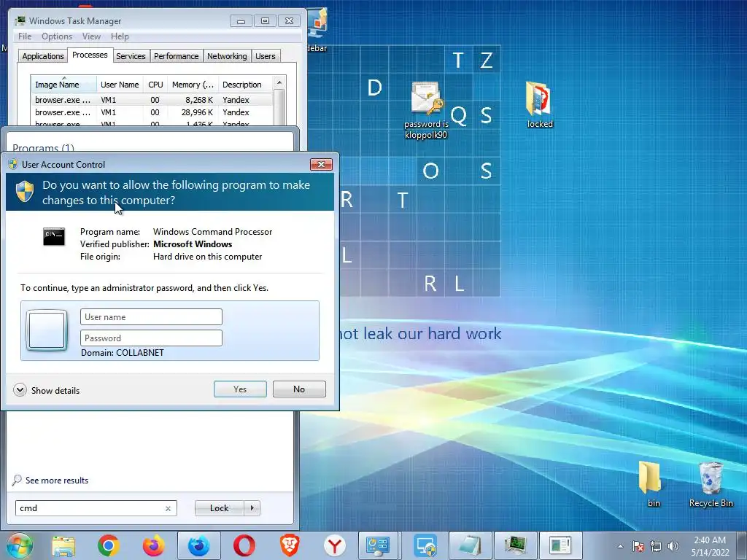The image size is (747, 560).
Task: Click the Task Manager title bar icon
Action: point(20,21)
